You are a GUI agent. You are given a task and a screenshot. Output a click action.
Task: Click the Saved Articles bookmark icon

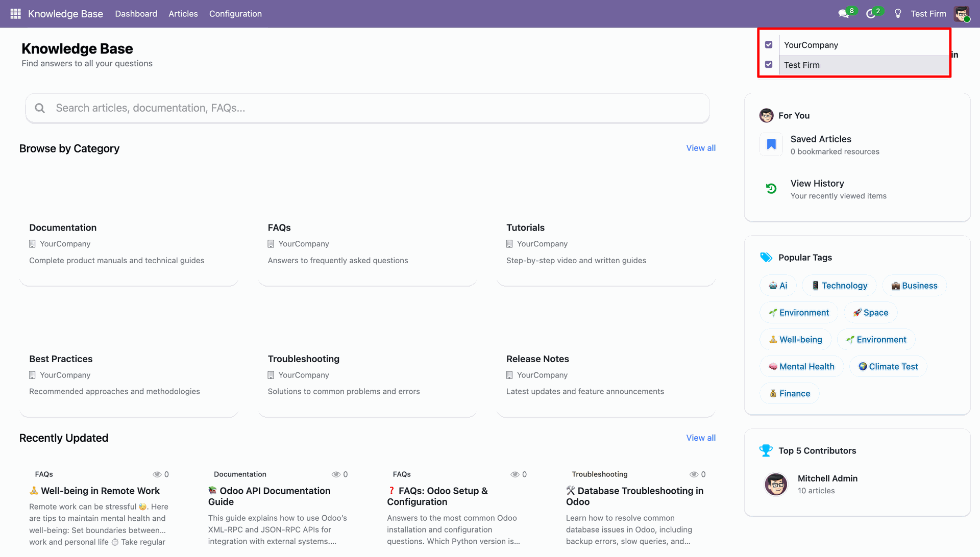coord(771,144)
